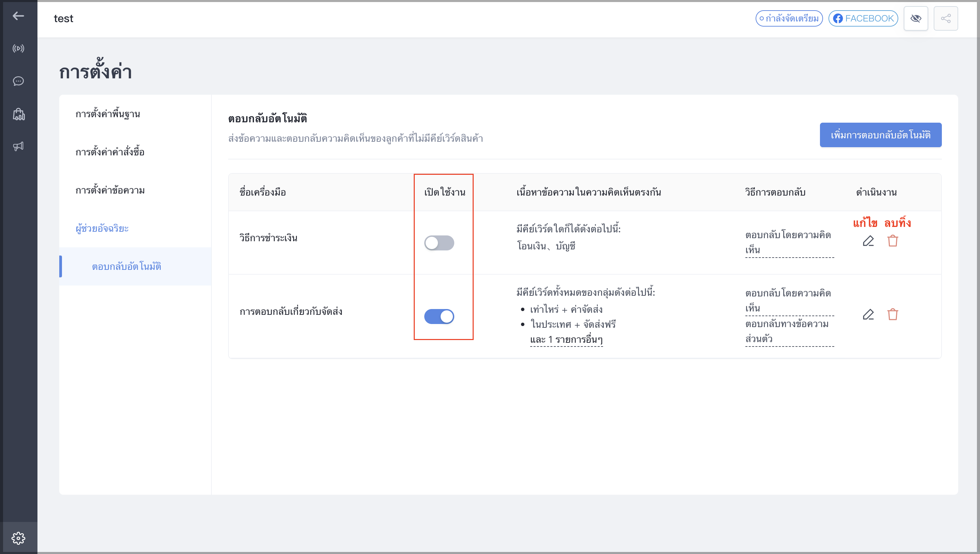Go back using the left arrow icon
This screenshot has height=554, width=980.
pos(18,16)
